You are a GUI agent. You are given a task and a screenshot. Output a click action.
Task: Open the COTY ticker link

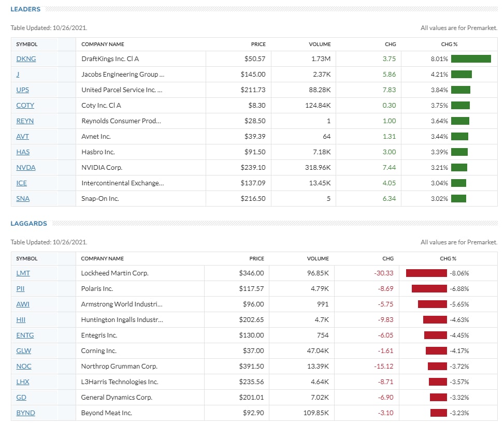pos(25,106)
